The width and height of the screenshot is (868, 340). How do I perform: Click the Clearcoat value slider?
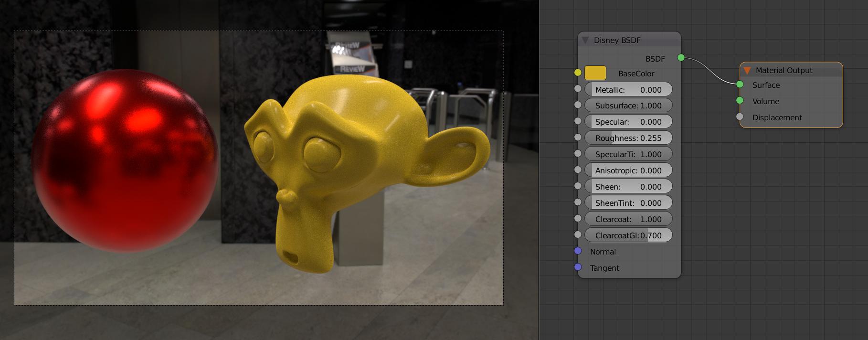pos(628,219)
